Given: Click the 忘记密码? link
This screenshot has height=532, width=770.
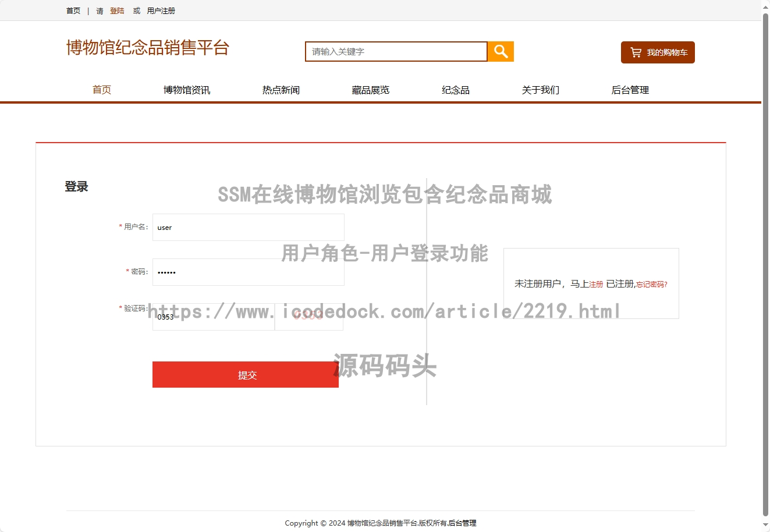Looking at the screenshot, I should click(652, 284).
